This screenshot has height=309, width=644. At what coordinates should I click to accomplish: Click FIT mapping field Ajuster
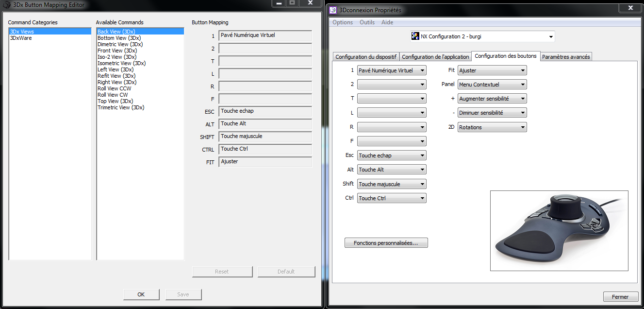pos(265,162)
